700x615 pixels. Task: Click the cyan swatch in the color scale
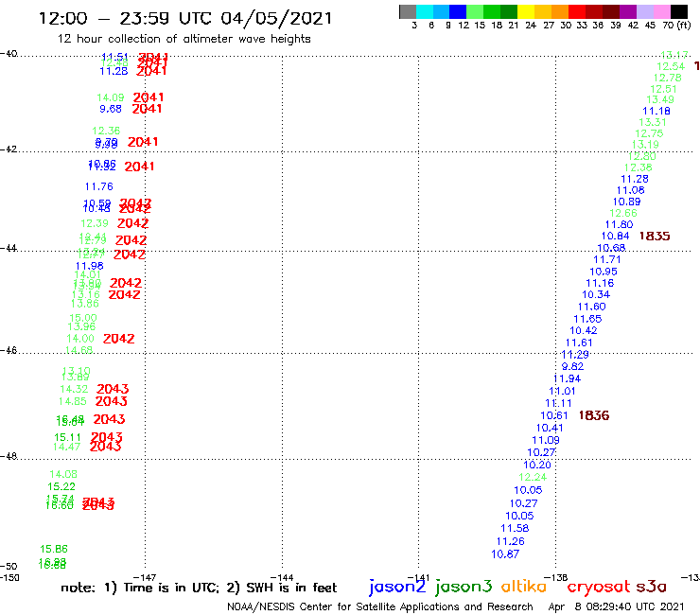coord(425,11)
